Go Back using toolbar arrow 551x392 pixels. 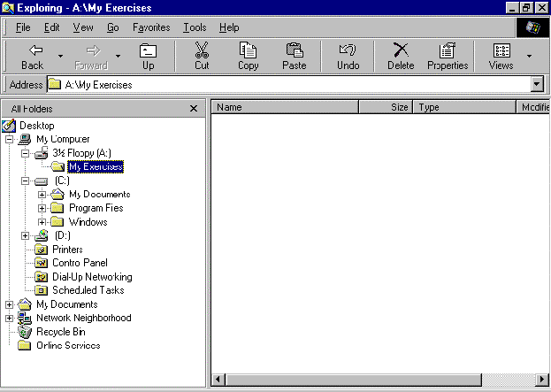click(x=33, y=56)
